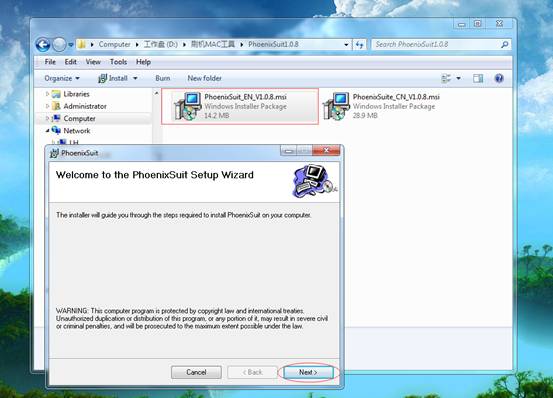Click Next in the PhoenixSuit setup wizard

(308, 372)
